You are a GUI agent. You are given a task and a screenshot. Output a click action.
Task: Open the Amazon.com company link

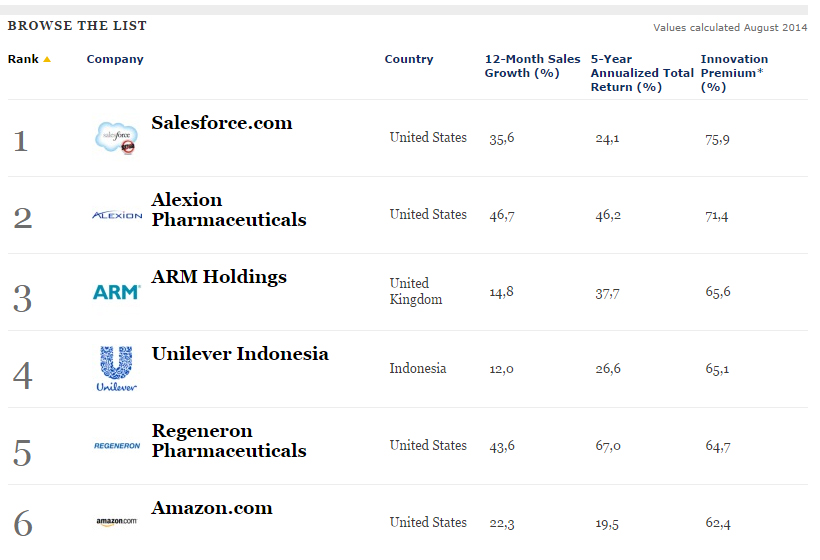coord(212,508)
